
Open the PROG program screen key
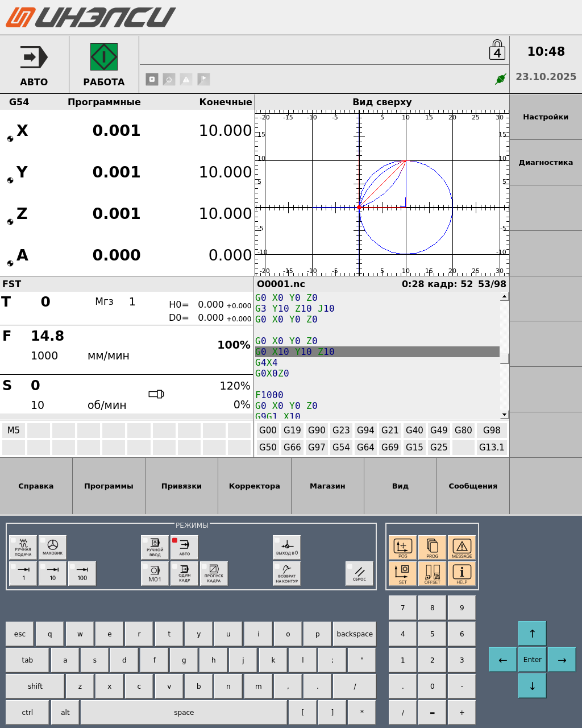(x=432, y=548)
